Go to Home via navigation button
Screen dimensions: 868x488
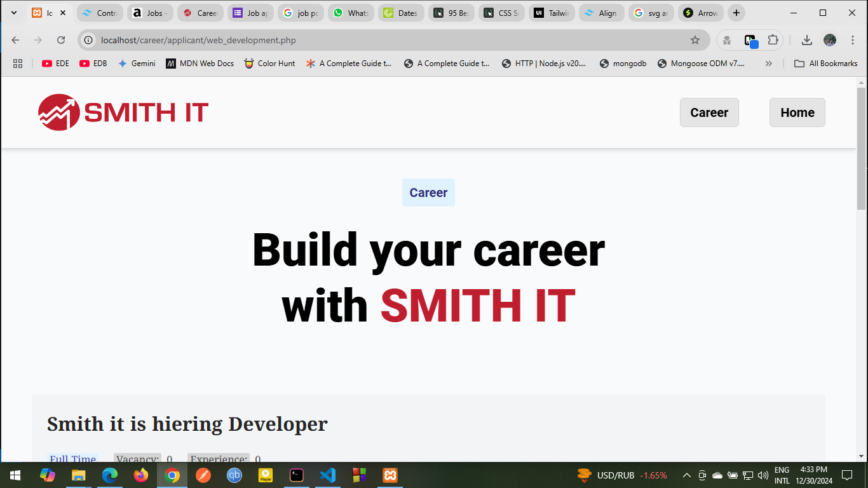point(797,112)
